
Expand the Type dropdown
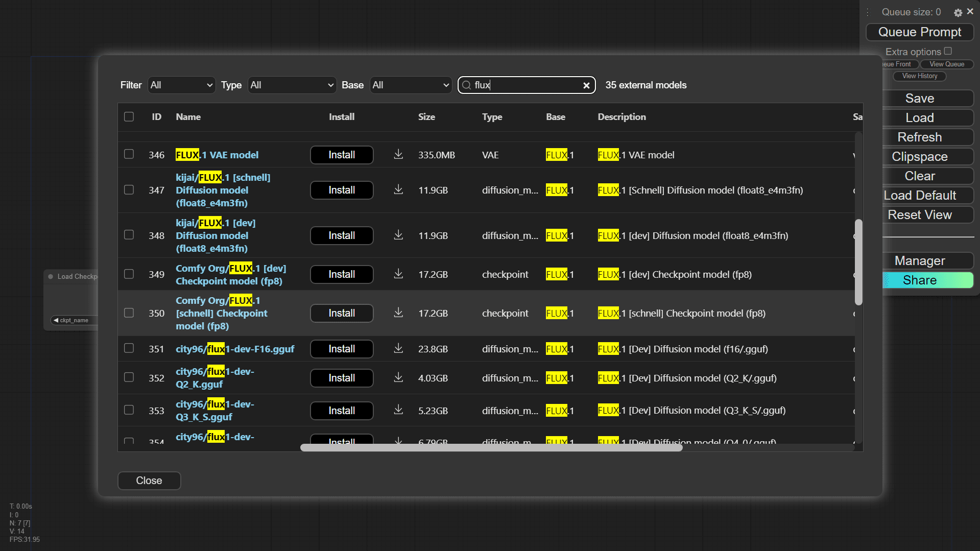point(292,85)
